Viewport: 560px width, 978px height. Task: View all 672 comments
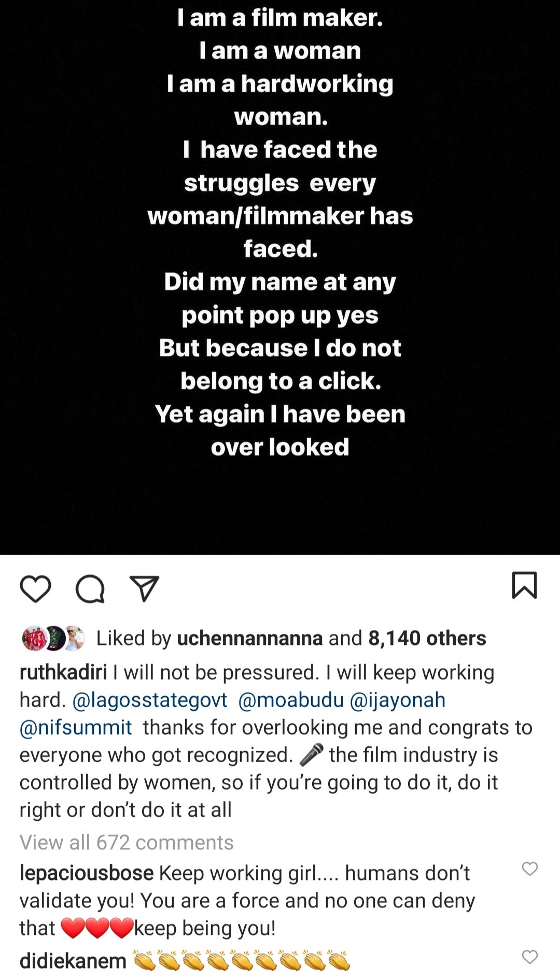(x=127, y=843)
